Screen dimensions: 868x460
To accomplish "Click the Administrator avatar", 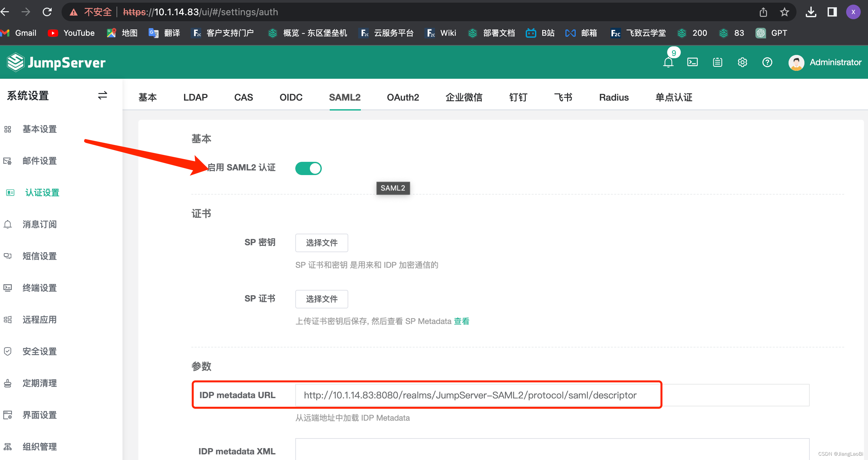I will pos(796,62).
